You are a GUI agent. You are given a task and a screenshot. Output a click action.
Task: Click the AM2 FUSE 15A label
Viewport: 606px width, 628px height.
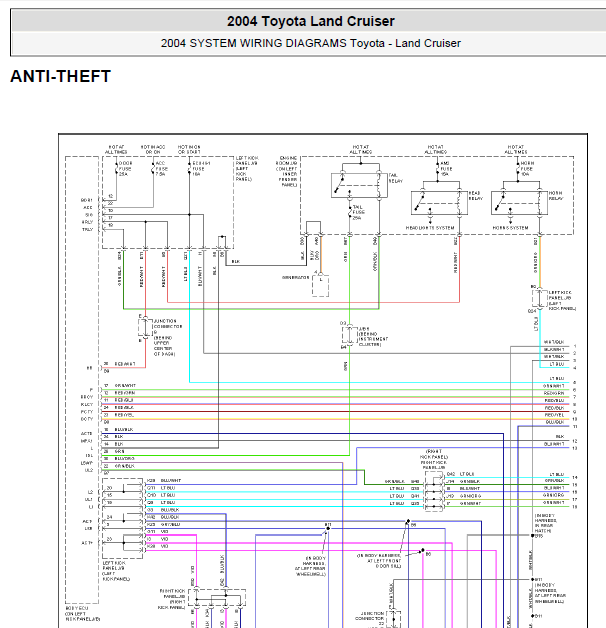(446, 169)
